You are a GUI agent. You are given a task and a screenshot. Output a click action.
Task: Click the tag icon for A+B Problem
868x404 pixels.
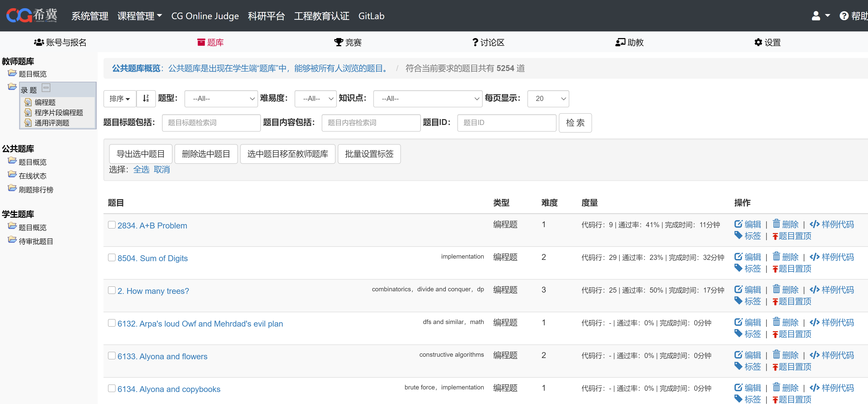tap(738, 235)
